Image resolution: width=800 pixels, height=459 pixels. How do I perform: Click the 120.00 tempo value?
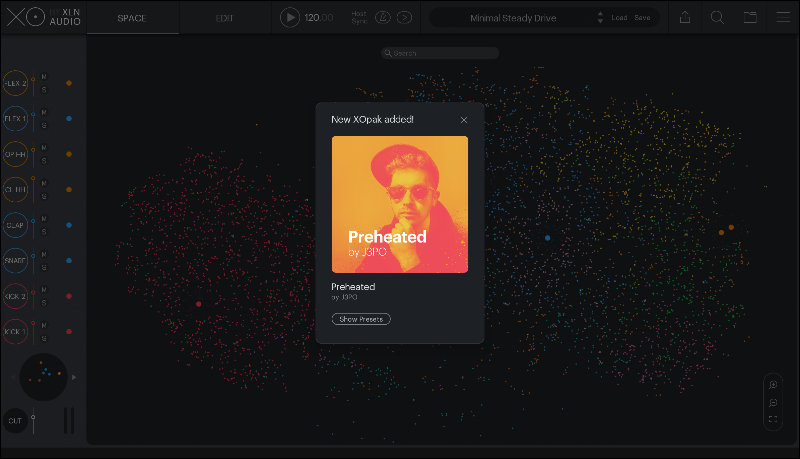318,17
